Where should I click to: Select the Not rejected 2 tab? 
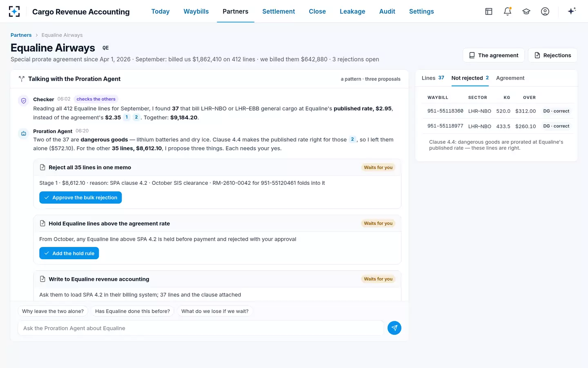[x=470, y=78]
